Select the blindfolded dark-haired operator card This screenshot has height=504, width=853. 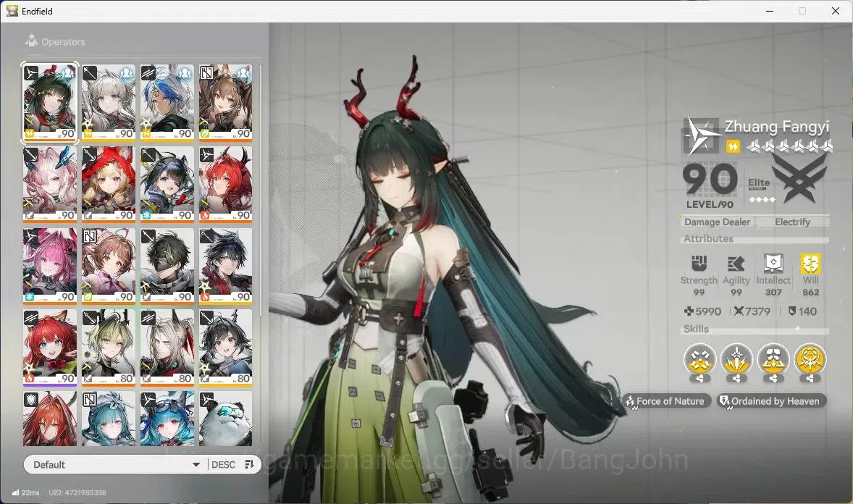(167, 266)
